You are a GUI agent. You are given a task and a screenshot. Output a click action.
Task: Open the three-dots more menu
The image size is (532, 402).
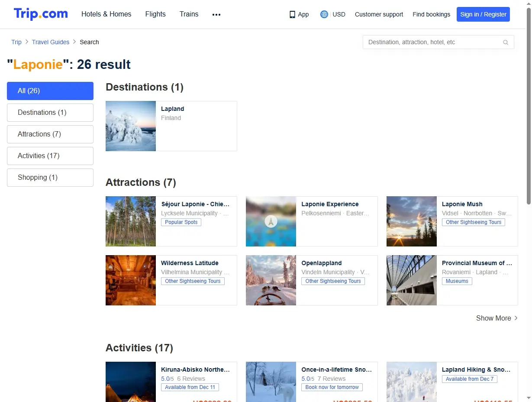(x=216, y=14)
